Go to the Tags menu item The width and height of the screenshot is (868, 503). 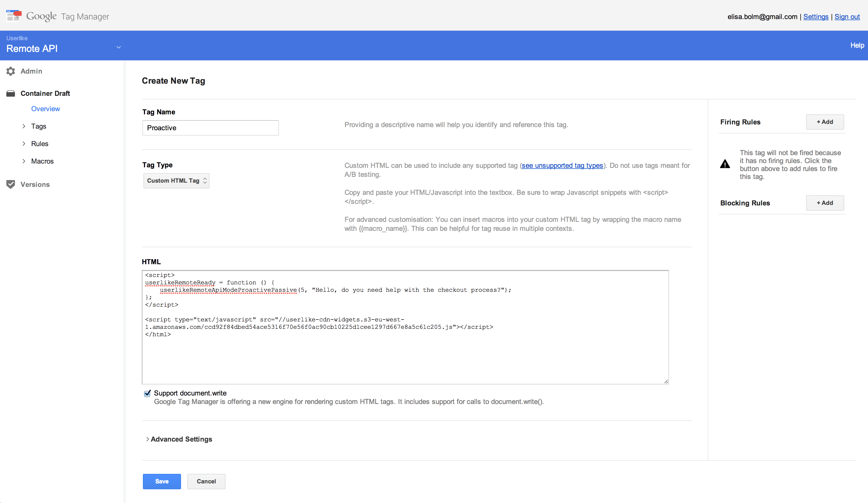pyautogui.click(x=39, y=127)
